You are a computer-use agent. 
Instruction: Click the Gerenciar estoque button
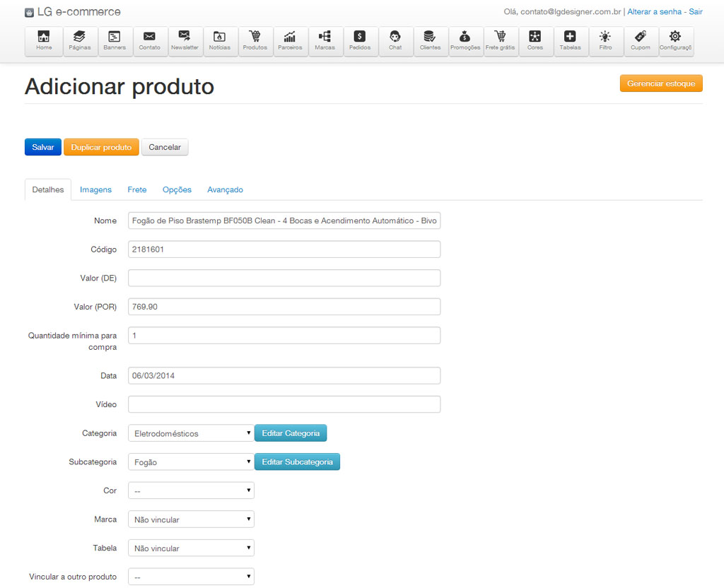(661, 83)
